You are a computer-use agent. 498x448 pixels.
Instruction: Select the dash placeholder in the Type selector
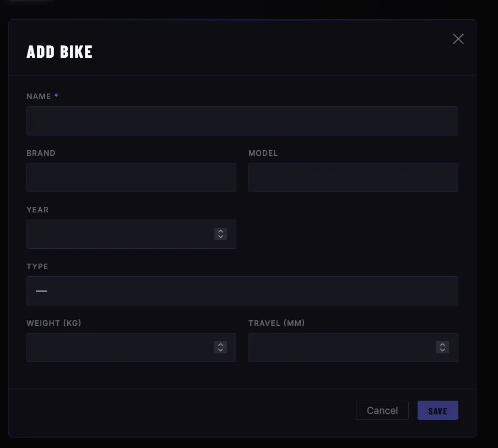pyautogui.click(x=41, y=291)
